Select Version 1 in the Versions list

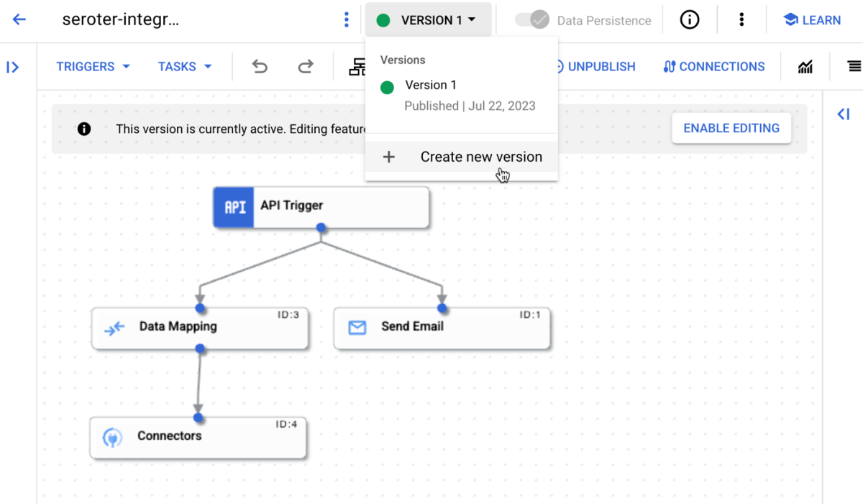(x=430, y=85)
